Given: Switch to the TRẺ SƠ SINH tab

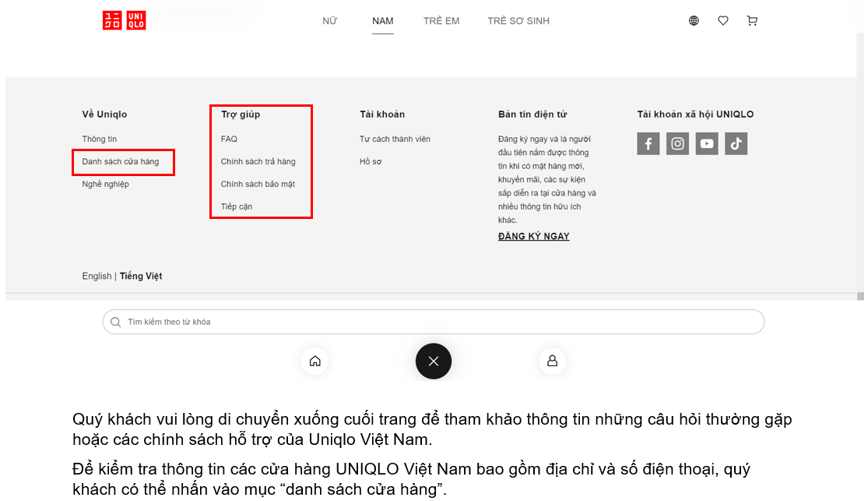Looking at the screenshot, I should pyautogui.click(x=518, y=21).
